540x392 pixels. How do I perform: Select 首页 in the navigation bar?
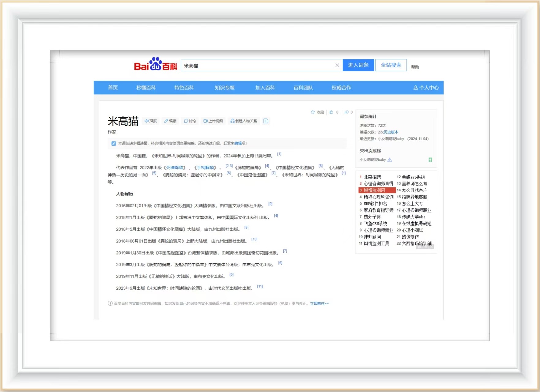(x=113, y=88)
